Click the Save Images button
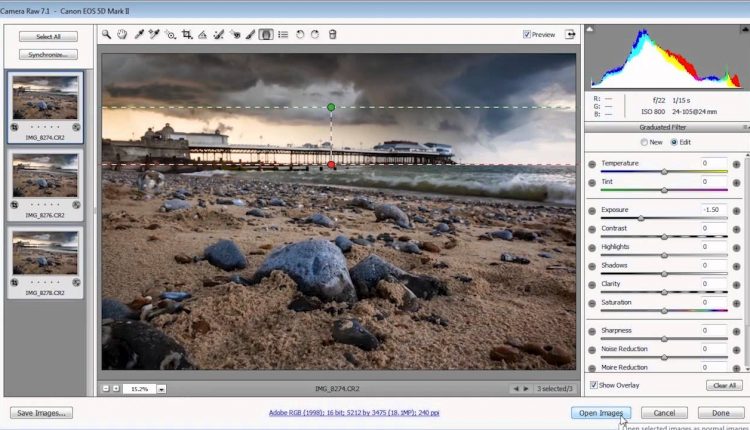Image resolution: width=750 pixels, height=430 pixels. pos(42,412)
